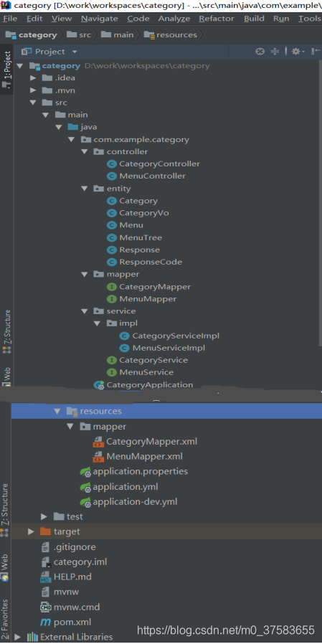The height and width of the screenshot is (644, 322).
Task: Click CategoryMapper interface icon
Action: (x=111, y=287)
